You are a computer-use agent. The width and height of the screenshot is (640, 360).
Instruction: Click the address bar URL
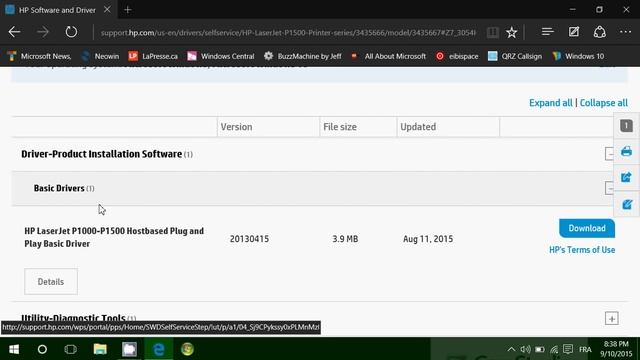(x=288, y=32)
